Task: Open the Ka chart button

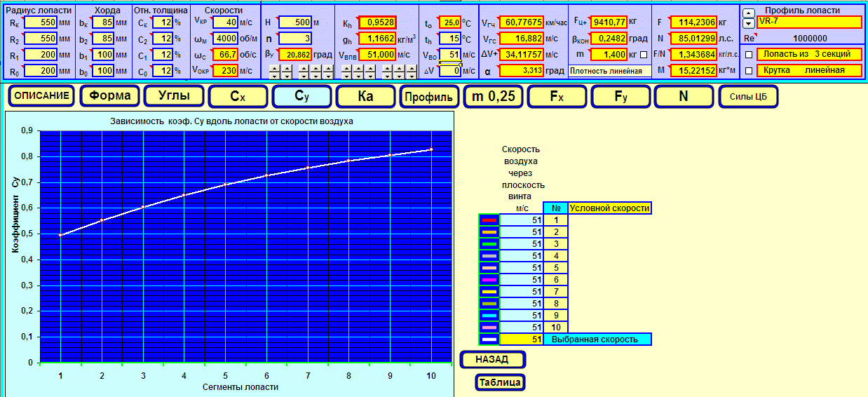Action: coord(365,97)
